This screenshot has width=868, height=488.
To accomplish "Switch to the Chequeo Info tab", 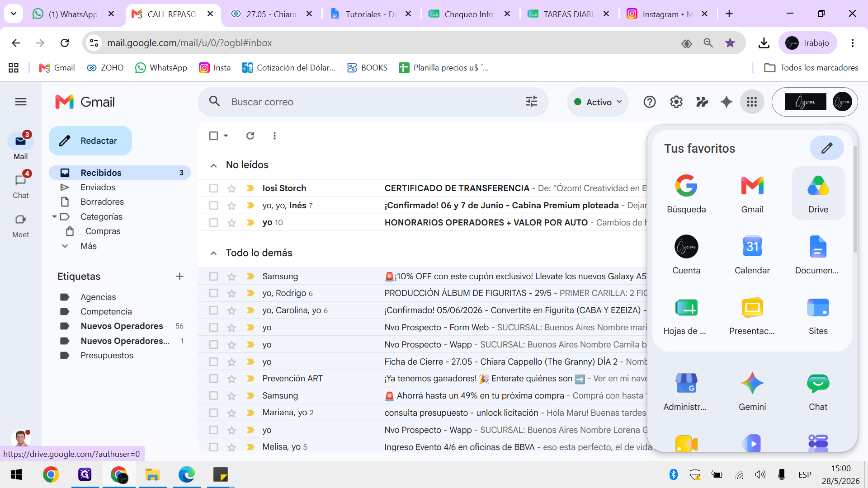I will pos(469,14).
